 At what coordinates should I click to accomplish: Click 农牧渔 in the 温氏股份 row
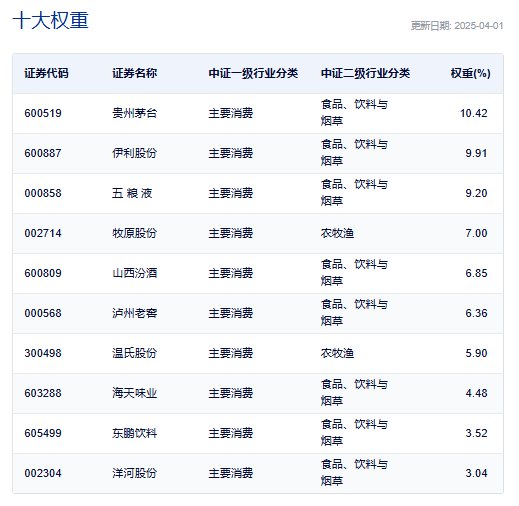pos(337,353)
